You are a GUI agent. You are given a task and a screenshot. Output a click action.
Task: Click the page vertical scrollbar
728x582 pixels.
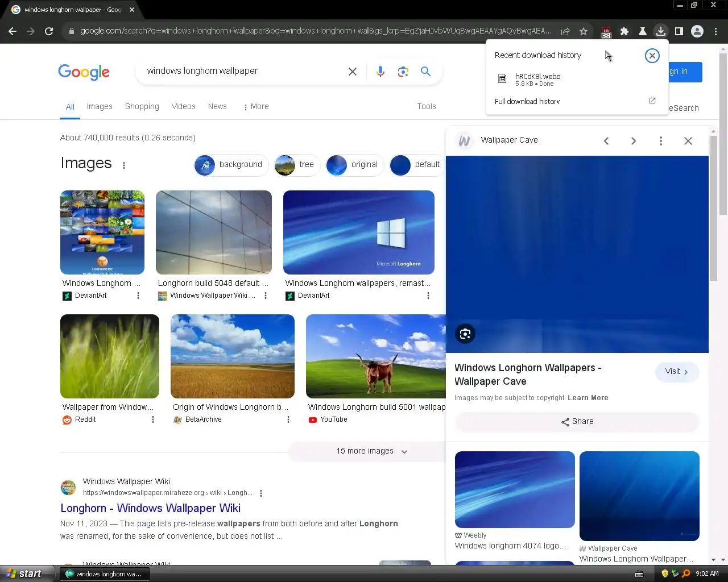coord(723,134)
